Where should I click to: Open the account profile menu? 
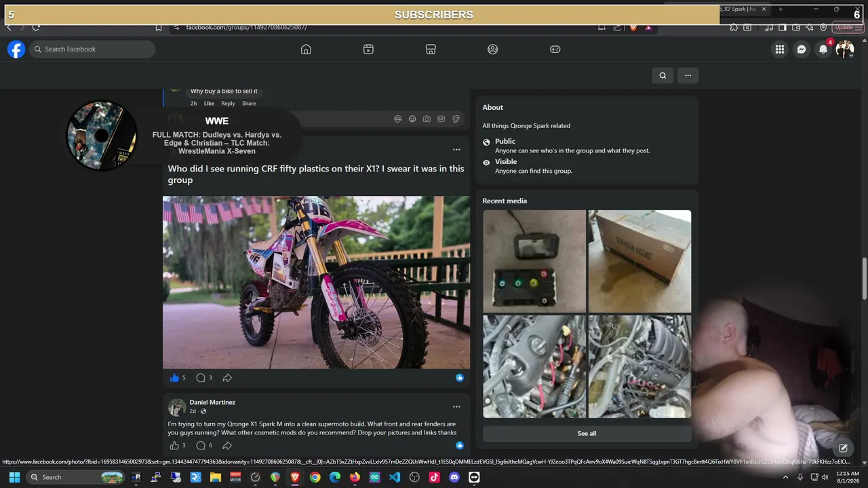[x=845, y=49]
